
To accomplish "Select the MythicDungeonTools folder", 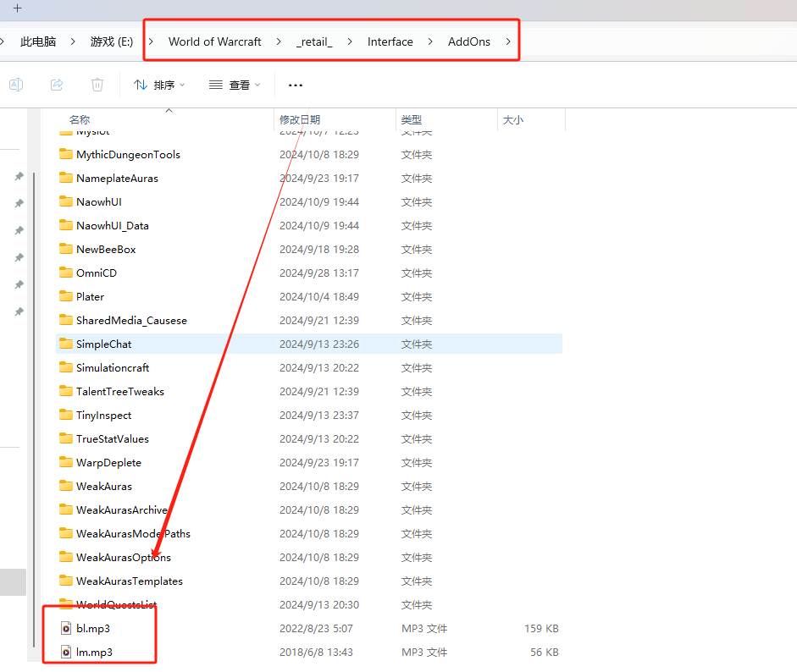I will pyautogui.click(x=128, y=154).
